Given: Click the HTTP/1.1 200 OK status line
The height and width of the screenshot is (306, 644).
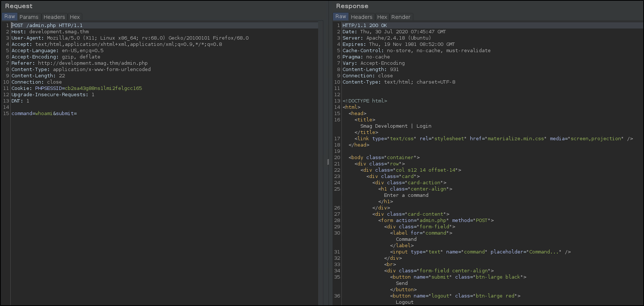Looking at the screenshot, I should coord(365,26).
